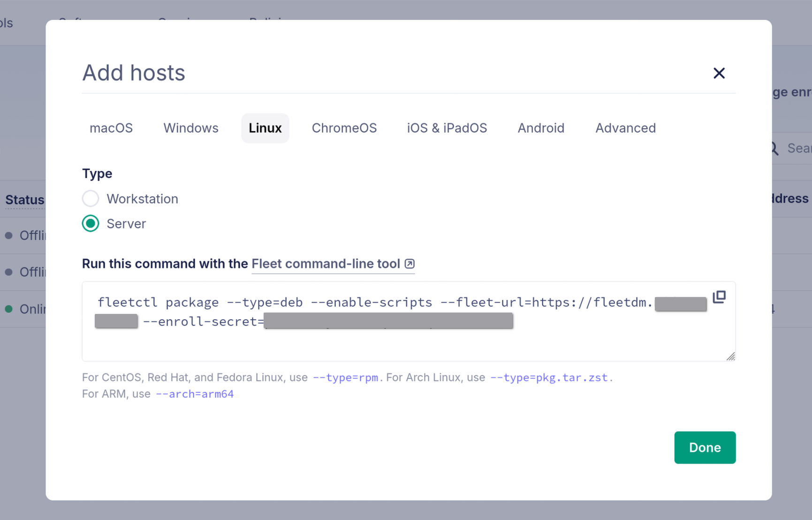Select the Linux tab
The height and width of the screenshot is (520, 812).
click(265, 128)
